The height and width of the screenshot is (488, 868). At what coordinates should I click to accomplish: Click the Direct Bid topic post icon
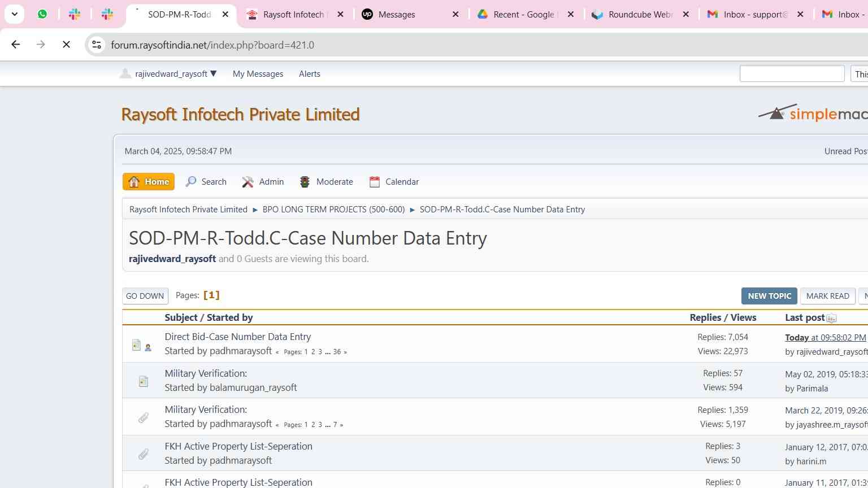[x=136, y=345]
